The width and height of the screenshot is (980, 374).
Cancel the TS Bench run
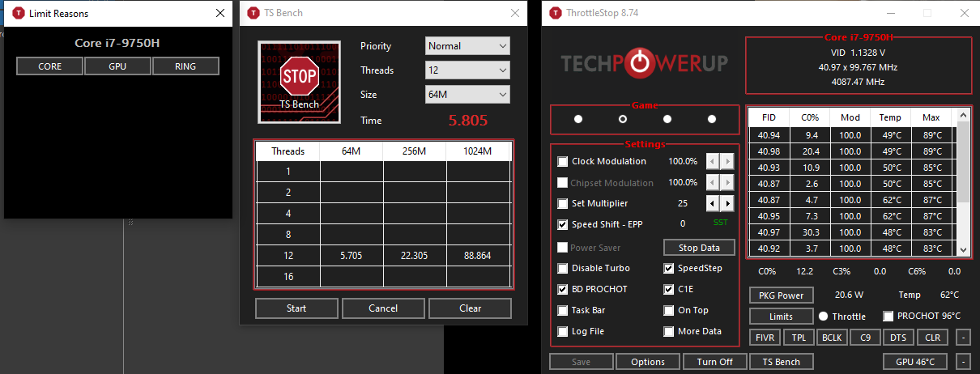point(383,308)
